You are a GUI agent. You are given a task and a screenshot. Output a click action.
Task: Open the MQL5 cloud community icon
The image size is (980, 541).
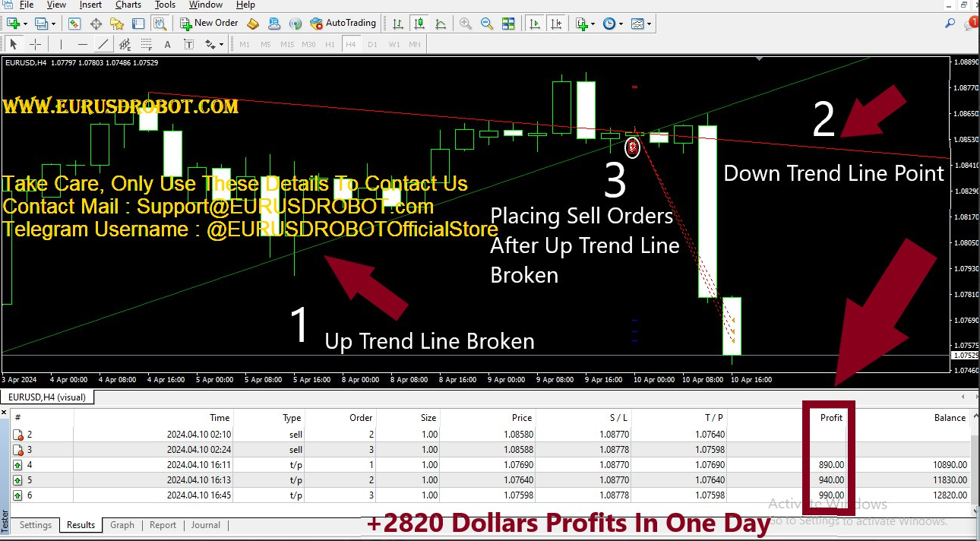[274, 24]
